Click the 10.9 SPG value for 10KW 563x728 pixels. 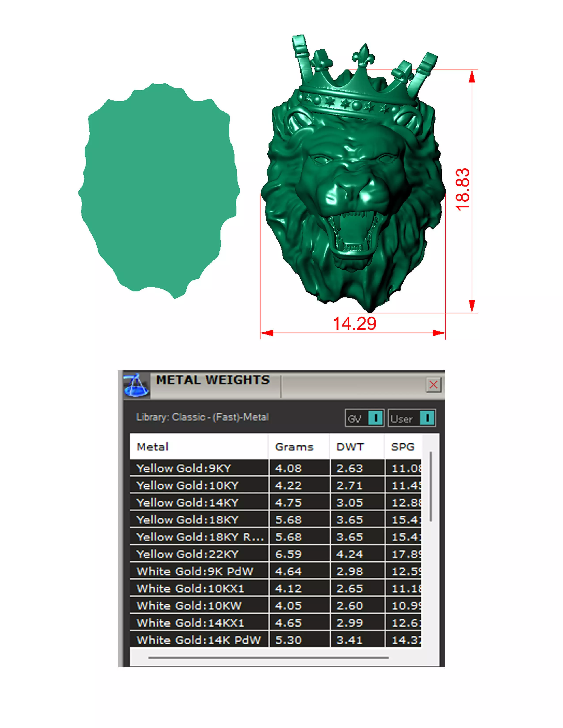(x=406, y=606)
